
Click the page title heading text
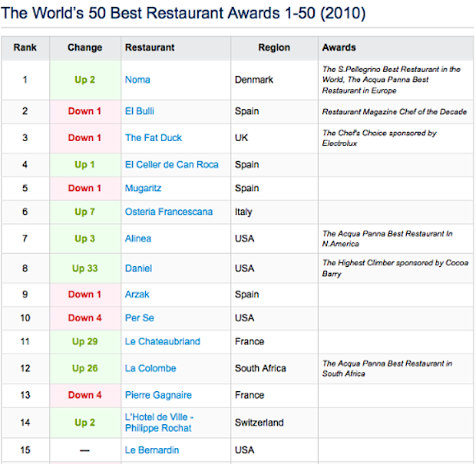[183, 13]
